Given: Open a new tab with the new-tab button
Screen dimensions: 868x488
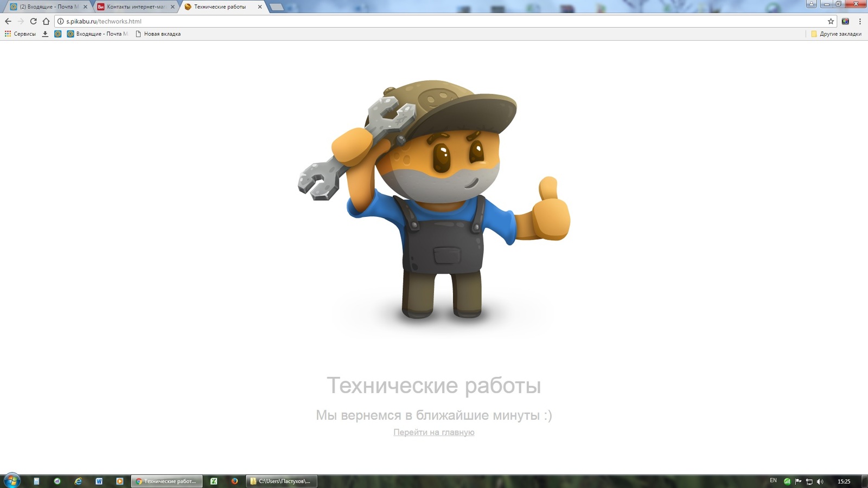Looking at the screenshot, I should click(x=277, y=7).
